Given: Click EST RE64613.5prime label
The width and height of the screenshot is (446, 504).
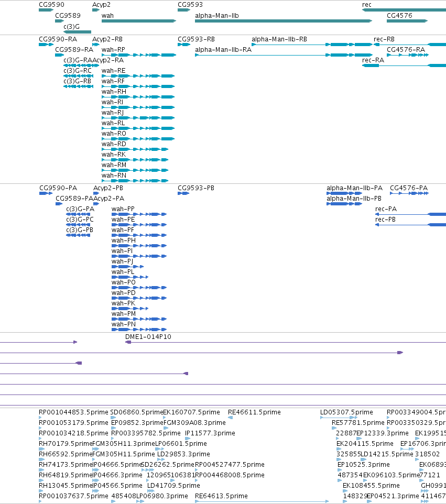Looking at the screenshot, I should pyautogui.click(x=222, y=496).
